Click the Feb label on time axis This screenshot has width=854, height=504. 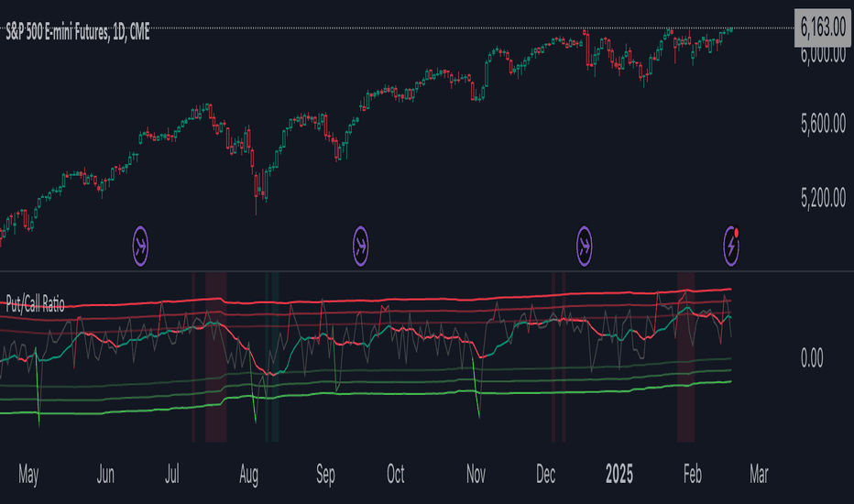693,475
